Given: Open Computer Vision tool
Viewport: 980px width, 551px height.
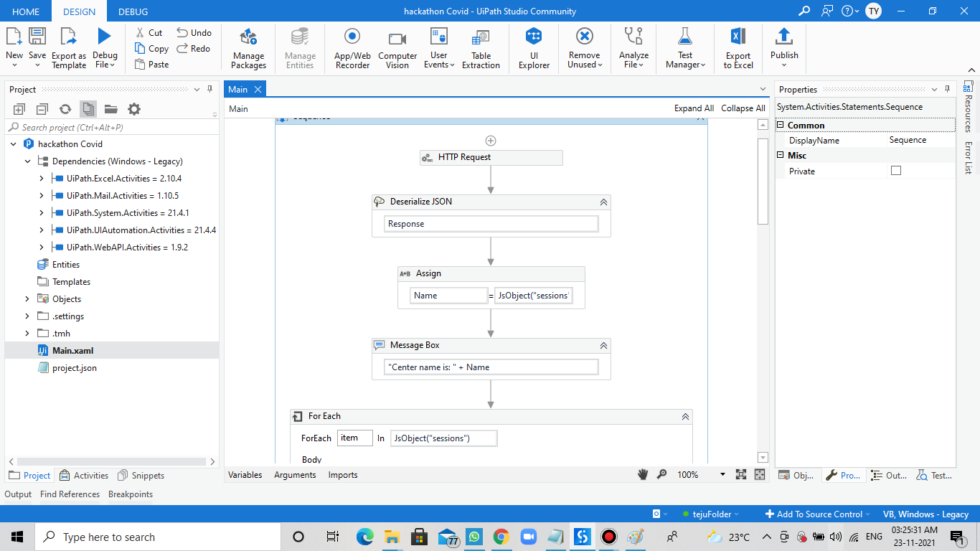Looking at the screenshot, I should tap(397, 48).
